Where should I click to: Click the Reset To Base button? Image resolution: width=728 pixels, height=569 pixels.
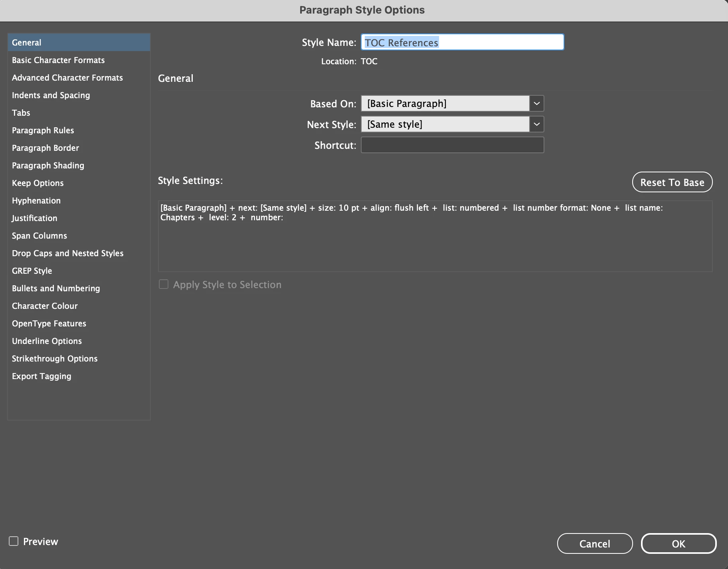672,182
